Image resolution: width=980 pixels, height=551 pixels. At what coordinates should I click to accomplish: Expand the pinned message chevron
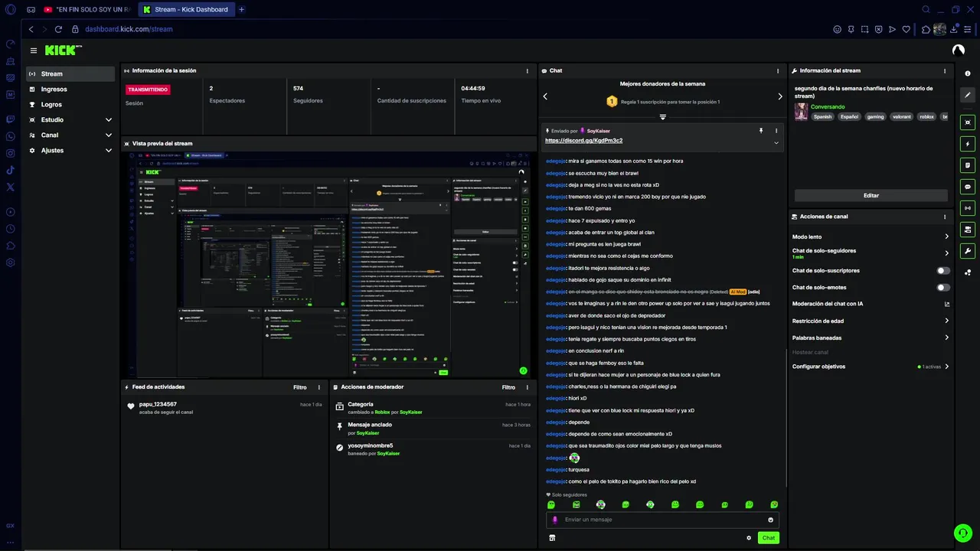pyautogui.click(x=776, y=142)
